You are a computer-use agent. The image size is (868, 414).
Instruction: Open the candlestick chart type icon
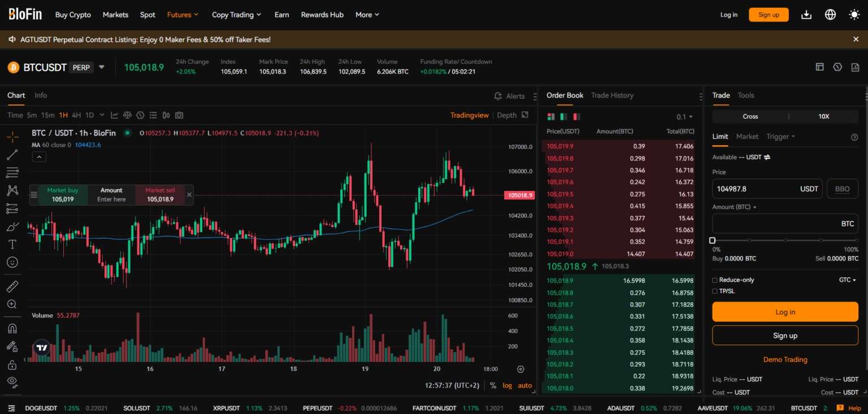[x=166, y=115]
